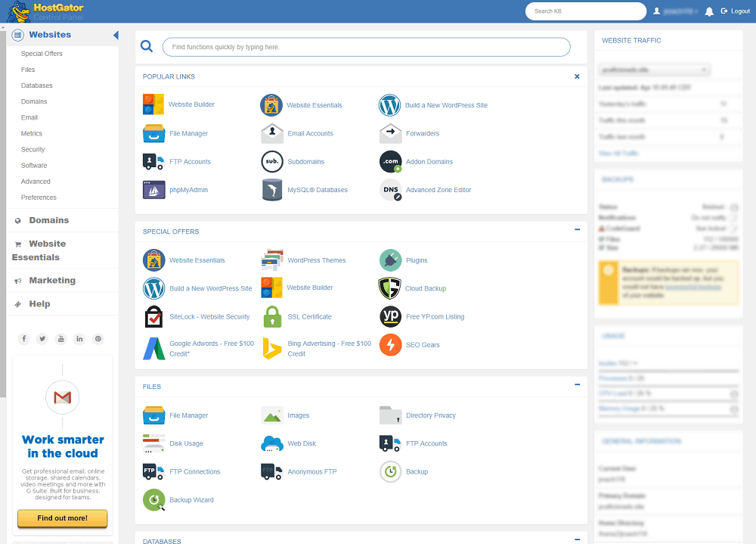Click the Find out more! button
The height and width of the screenshot is (544, 756).
62,518
